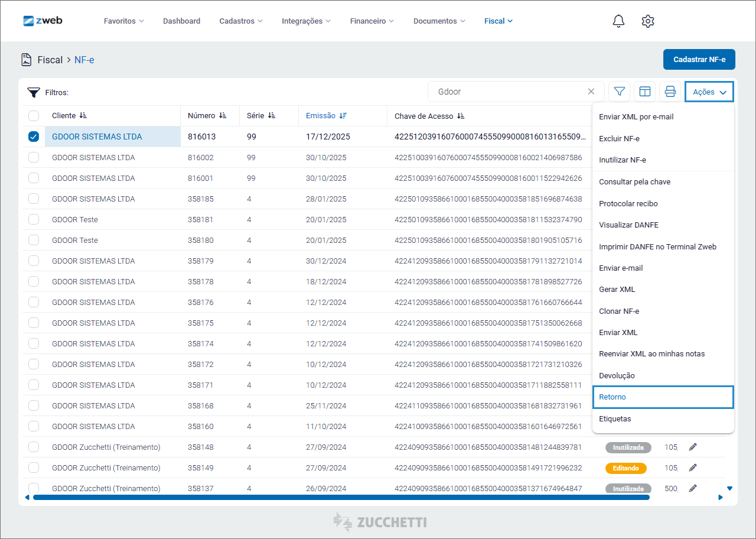Uncheck the selected row 816013 checkbox
756x539 pixels.
[34, 137]
